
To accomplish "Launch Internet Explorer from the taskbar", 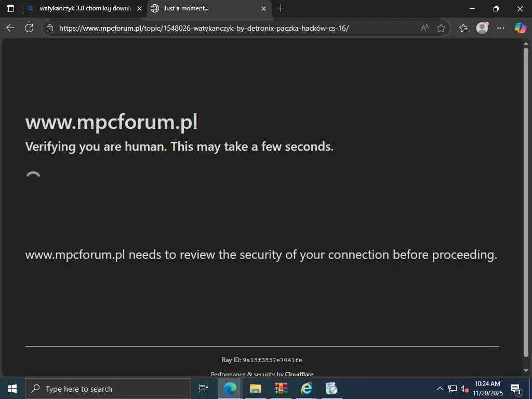I will pos(307,389).
